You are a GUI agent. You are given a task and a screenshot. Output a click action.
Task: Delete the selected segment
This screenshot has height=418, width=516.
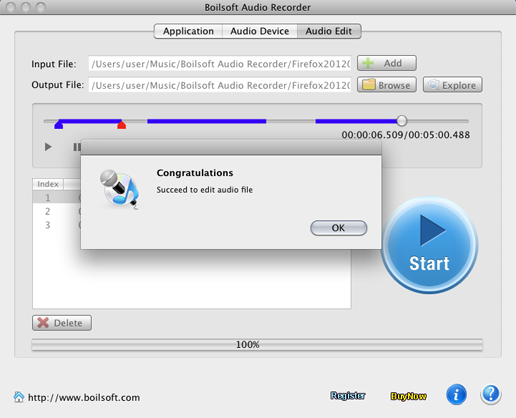click(62, 323)
